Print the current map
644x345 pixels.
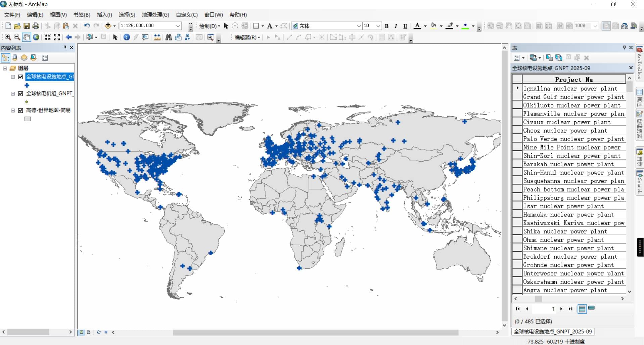[x=36, y=26]
